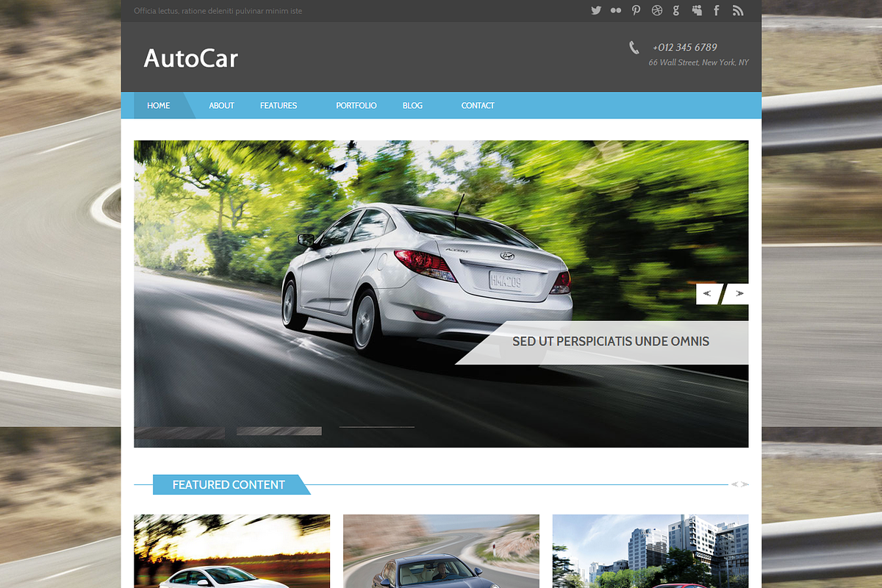Click the Flickr icon in the top bar
The height and width of the screenshot is (588, 882).
point(616,10)
